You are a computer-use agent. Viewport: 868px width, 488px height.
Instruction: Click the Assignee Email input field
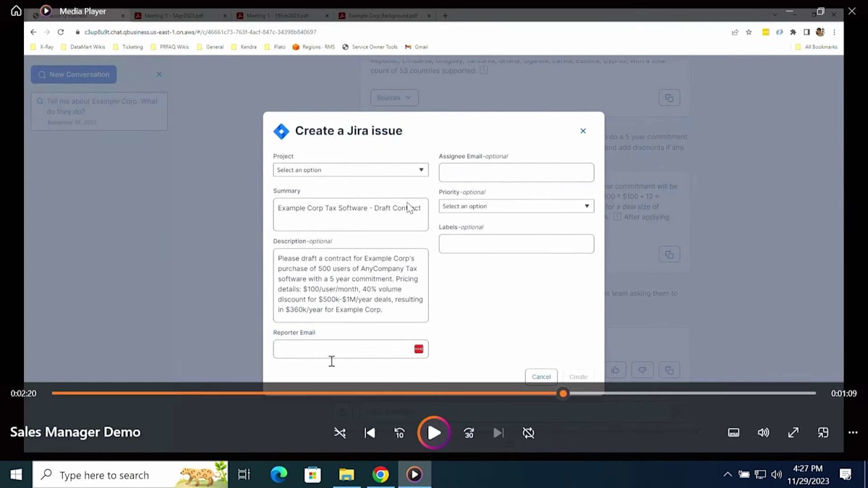[x=516, y=172]
